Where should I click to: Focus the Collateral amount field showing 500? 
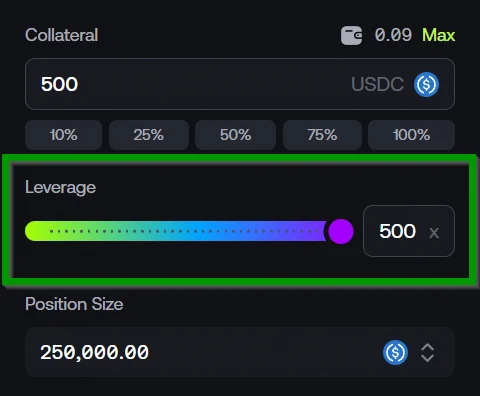point(240,84)
